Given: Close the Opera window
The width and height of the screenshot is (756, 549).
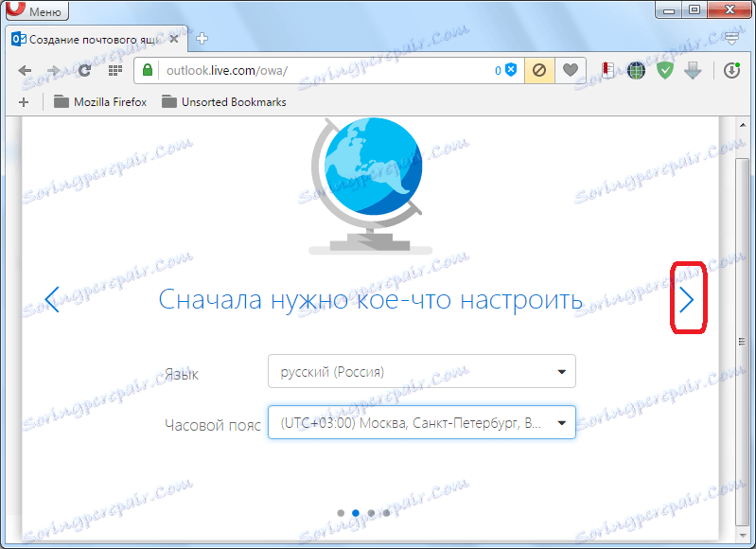Looking at the screenshot, I should 730,9.
